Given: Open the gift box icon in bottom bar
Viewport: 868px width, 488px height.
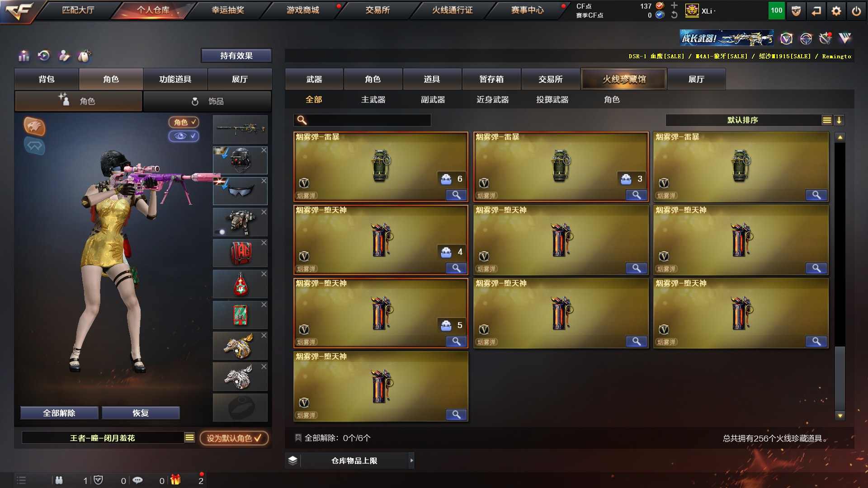Looking at the screenshot, I should pyautogui.click(x=175, y=480).
